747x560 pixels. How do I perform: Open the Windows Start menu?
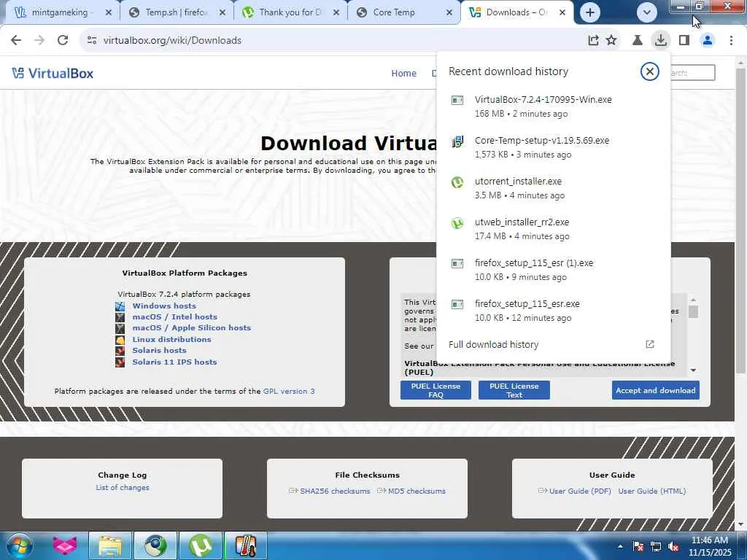[19, 545]
